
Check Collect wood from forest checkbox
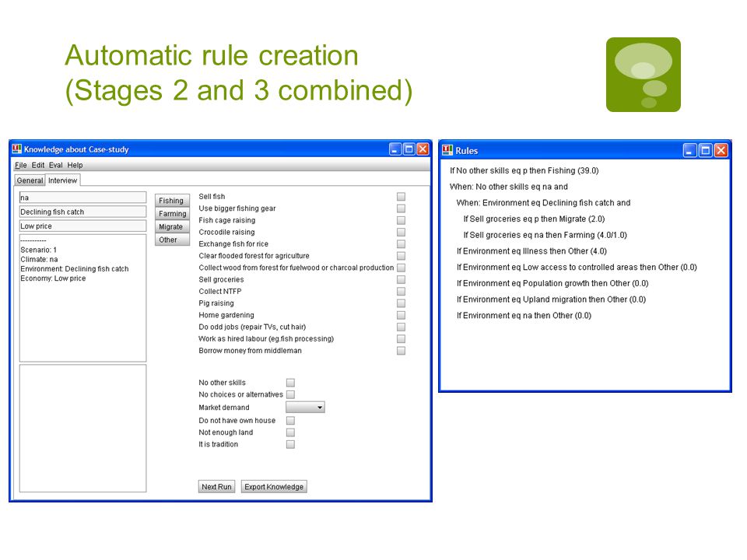click(x=402, y=268)
